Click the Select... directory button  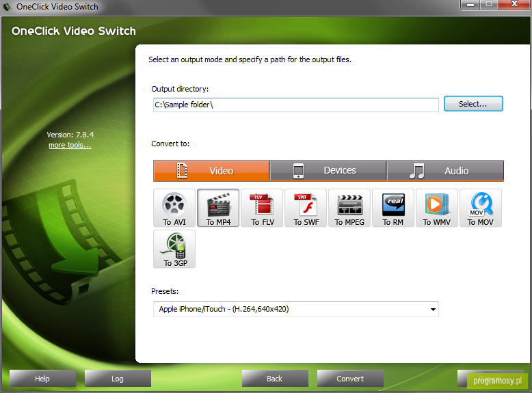[473, 104]
